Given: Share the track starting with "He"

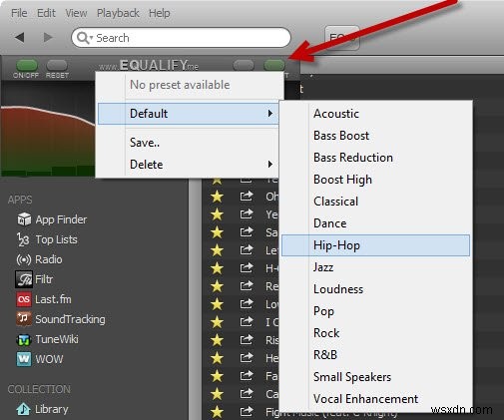Looking at the screenshot, I should (247, 358).
